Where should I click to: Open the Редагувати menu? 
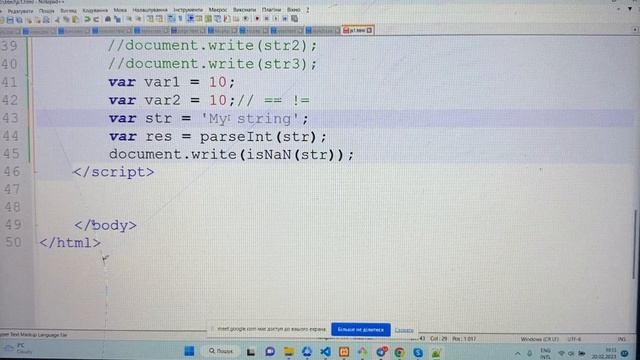coord(20,11)
